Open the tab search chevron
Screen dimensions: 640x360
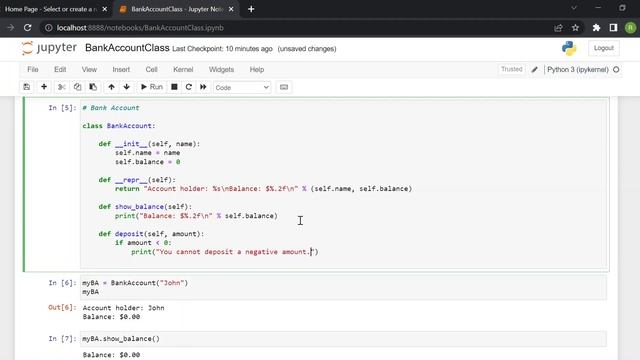click(x=574, y=8)
